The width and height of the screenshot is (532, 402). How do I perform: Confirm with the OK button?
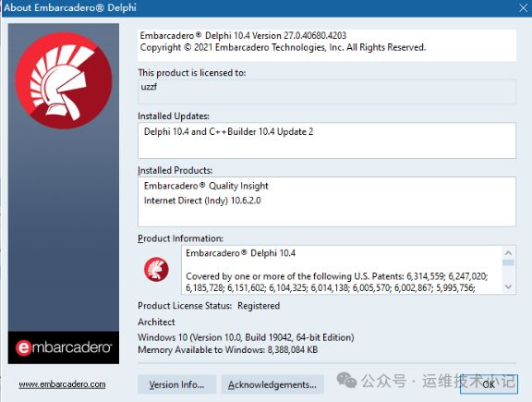tap(489, 384)
